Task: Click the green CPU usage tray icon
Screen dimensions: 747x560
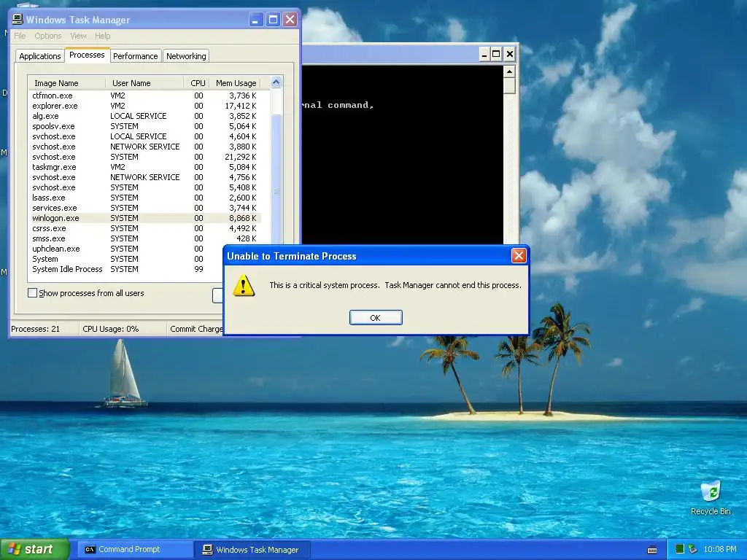Action: pyautogui.click(x=680, y=549)
